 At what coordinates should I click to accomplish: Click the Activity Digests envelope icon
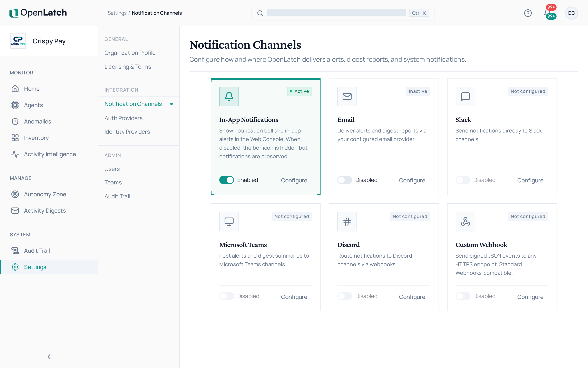pyautogui.click(x=15, y=211)
